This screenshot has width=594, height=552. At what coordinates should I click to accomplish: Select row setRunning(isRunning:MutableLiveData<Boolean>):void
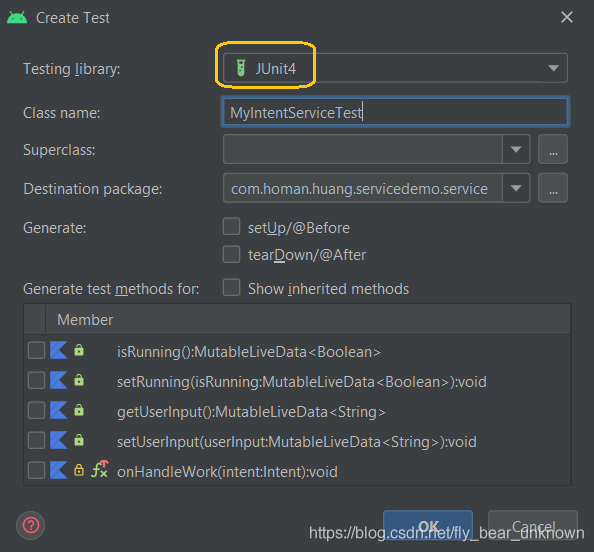[x=297, y=381]
